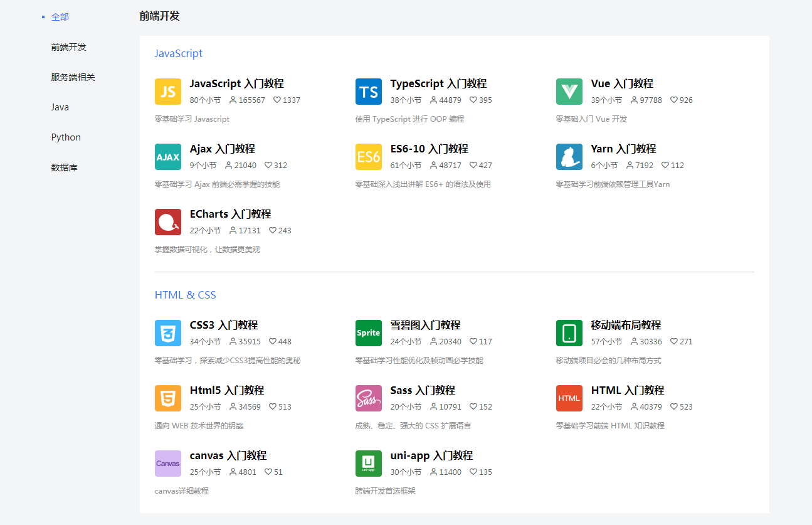Open the ES6-10 入门教程 title link
The image size is (812, 525).
(429, 149)
